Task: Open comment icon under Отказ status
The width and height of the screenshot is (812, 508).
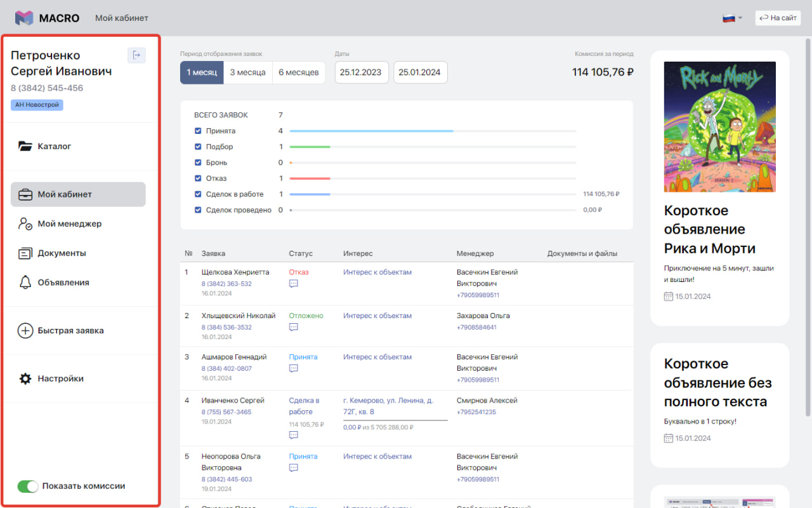Action: click(x=293, y=284)
